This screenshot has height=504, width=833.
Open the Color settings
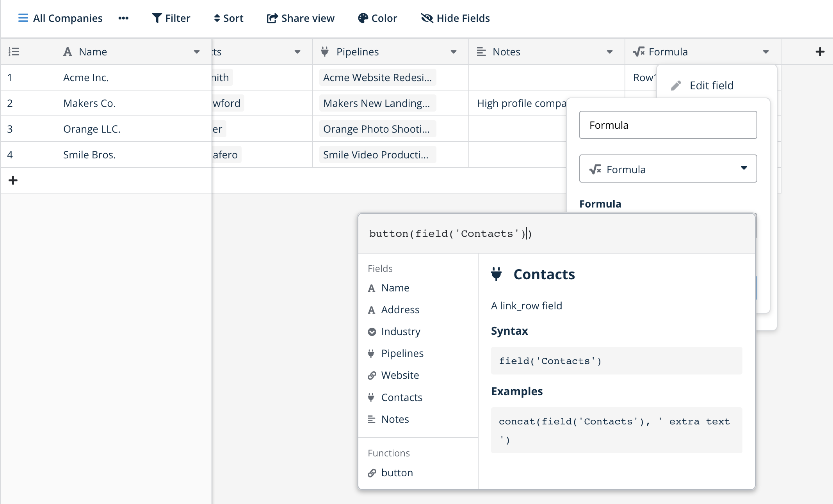coord(377,18)
